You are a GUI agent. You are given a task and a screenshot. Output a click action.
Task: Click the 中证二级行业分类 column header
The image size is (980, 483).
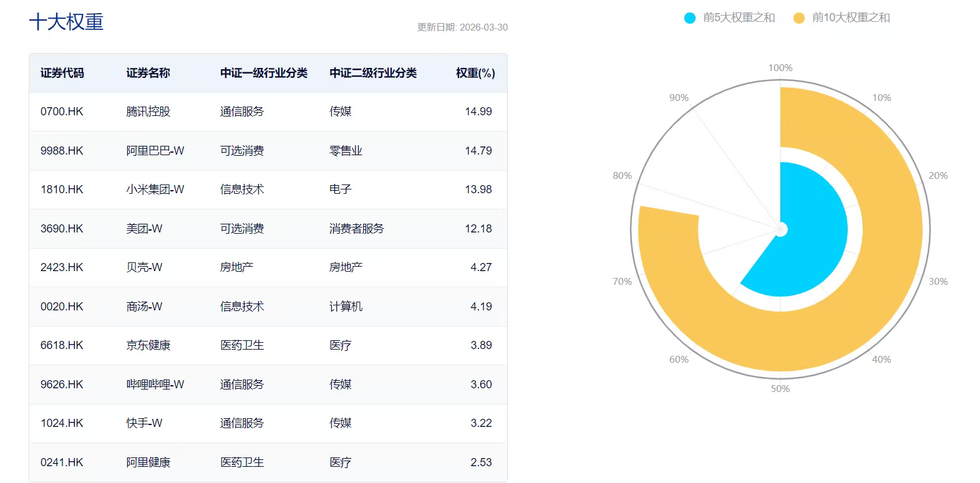click(373, 73)
